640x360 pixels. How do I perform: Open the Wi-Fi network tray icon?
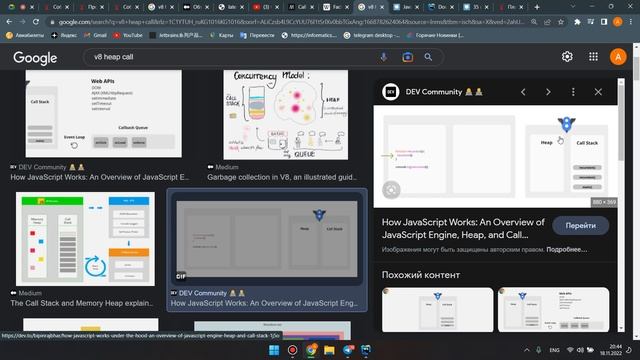click(x=570, y=350)
